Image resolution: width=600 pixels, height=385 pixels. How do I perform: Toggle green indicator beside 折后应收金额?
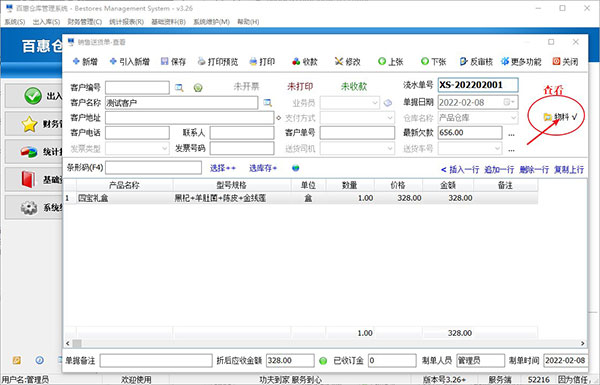[x=323, y=361]
